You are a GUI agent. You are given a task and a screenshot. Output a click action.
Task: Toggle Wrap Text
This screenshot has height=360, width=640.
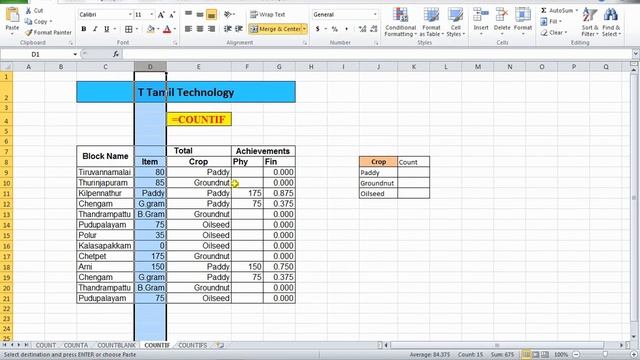267,15
